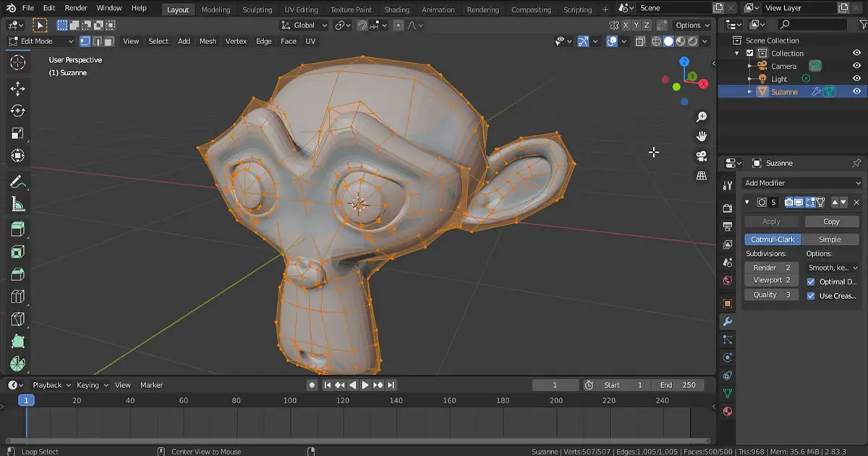The image size is (868, 456).
Task: Open the Global transform orientation dropdown
Action: (305, 25)
